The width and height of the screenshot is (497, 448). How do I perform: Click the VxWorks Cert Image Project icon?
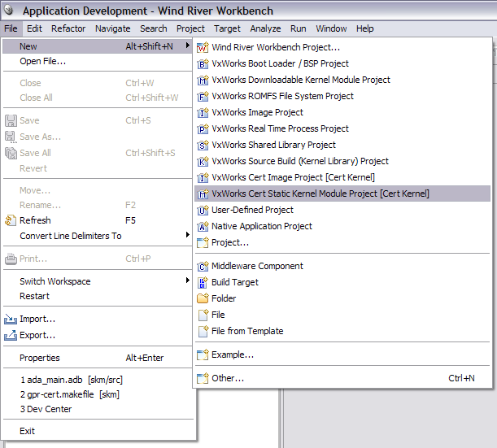(203, 177)
